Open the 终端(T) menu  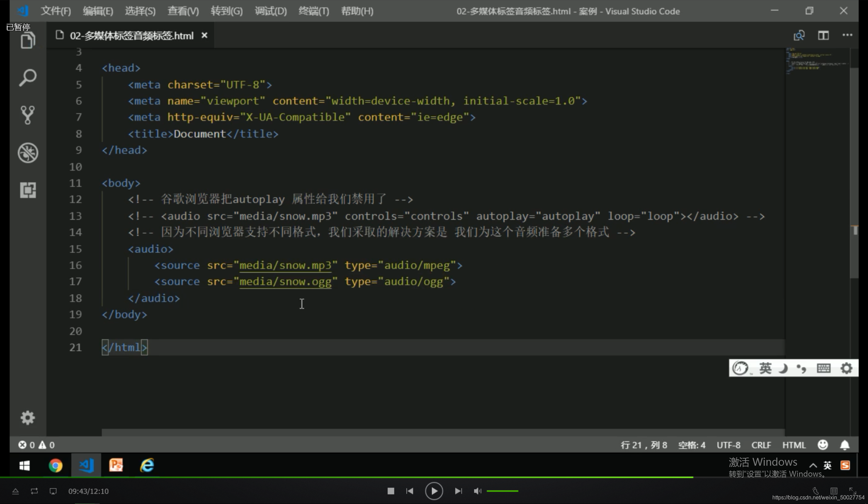coord(314,12)
